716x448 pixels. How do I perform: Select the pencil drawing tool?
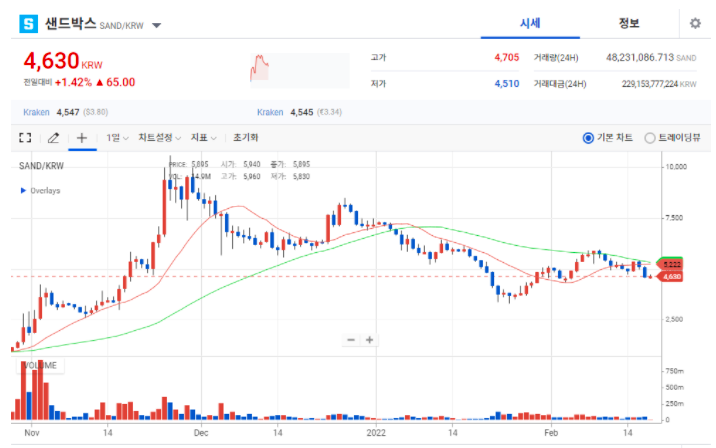pos(53,137)
